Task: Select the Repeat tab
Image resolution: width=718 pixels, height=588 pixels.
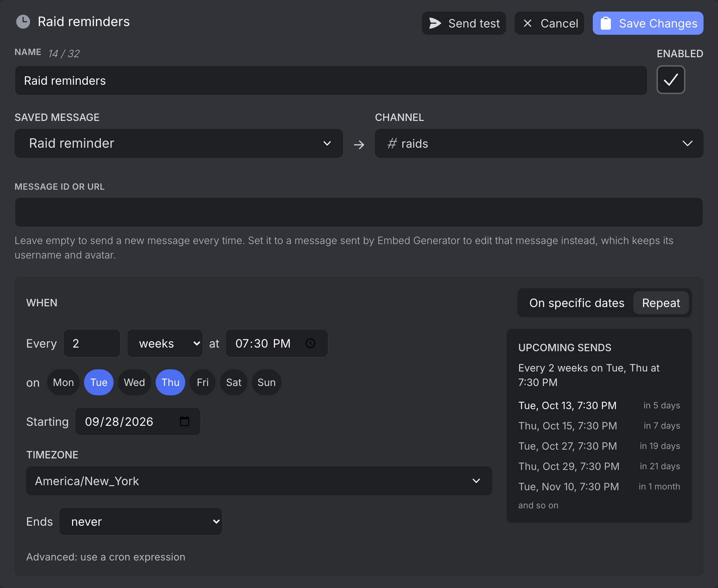Action: [x=661, y=303]
